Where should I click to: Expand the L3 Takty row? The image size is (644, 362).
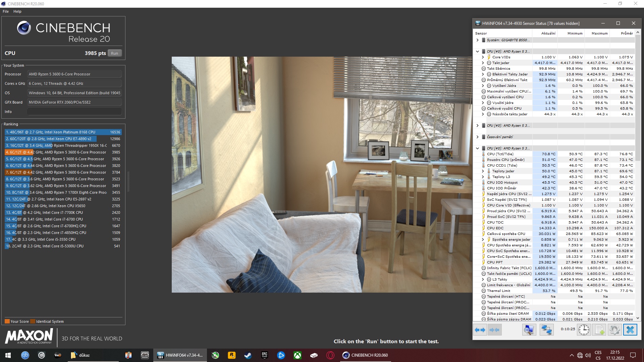pyautogui.click(x=483, y=280)
